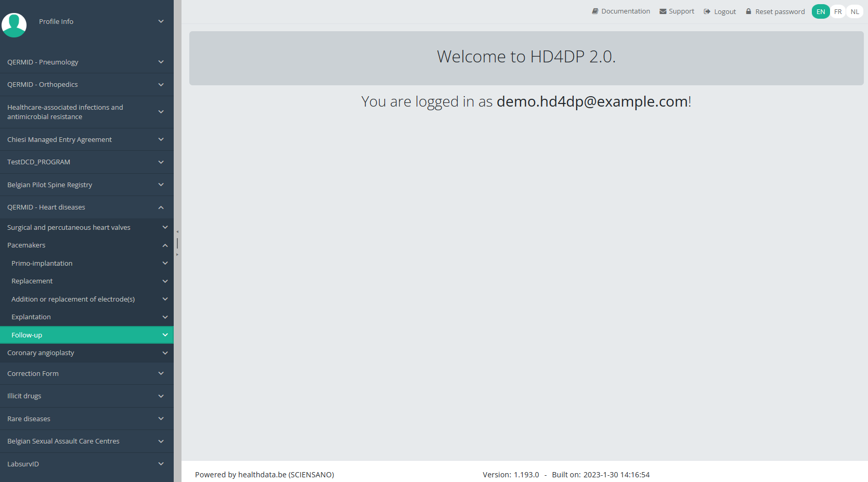The width and height of the screenshot is (868, 482).
Task: Expand QERMID - Pneumology section
Action: point(161,62)
